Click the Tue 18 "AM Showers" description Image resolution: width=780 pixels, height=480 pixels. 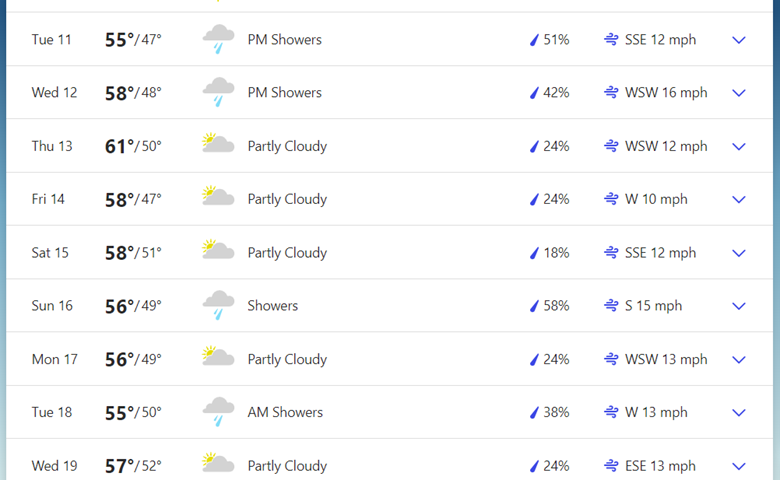(x=285, y=412)
